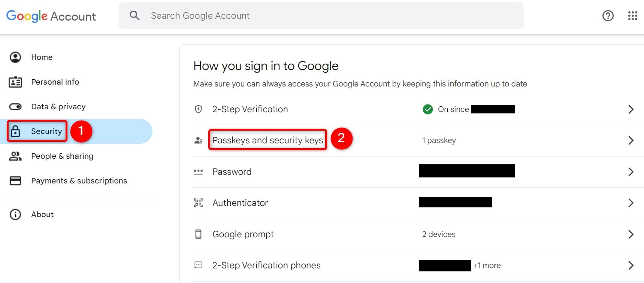Click inside the Search Google Account field
This screenshot has width=644, height=283.
pos(262,15)
